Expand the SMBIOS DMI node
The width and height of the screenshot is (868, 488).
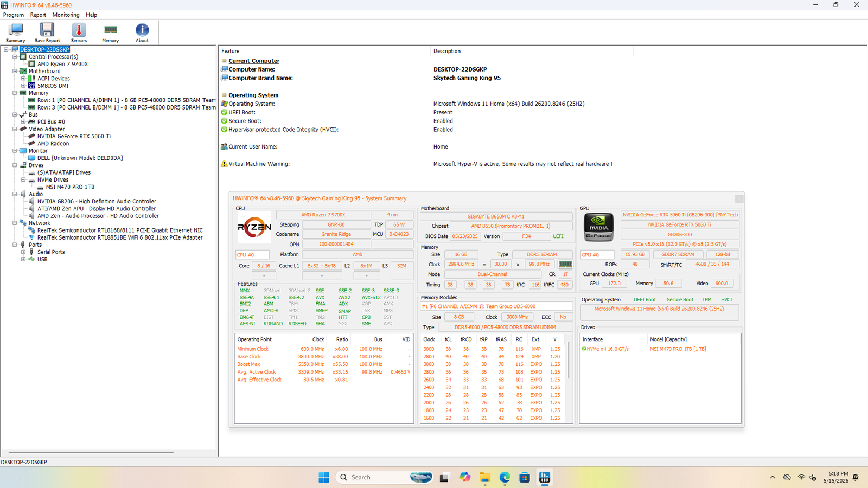(x=23, y=86)
